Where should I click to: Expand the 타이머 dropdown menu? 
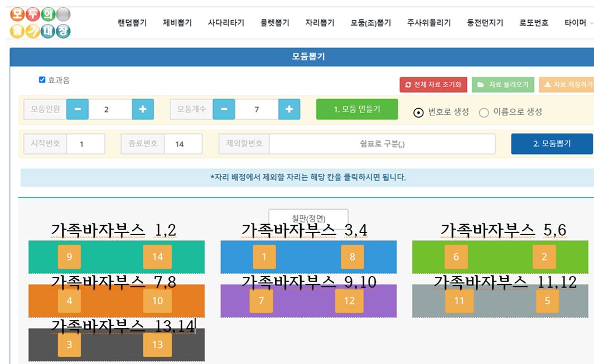[x=578, y=23]
